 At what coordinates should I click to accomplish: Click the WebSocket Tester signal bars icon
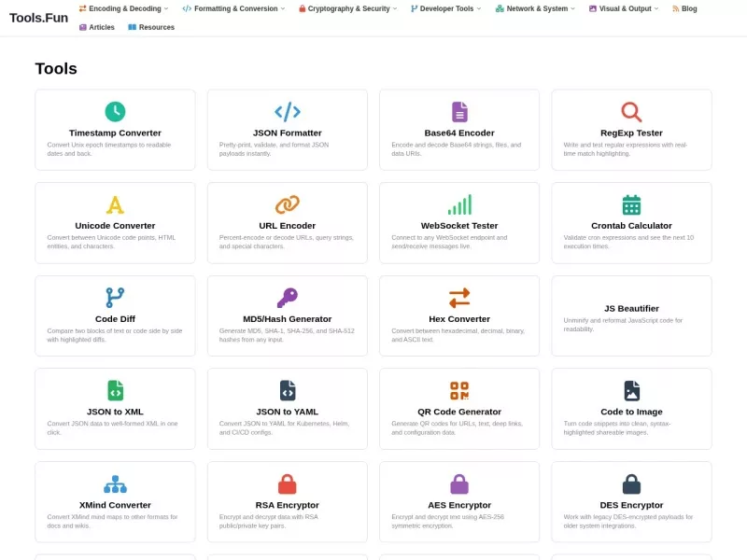[459, 204]
